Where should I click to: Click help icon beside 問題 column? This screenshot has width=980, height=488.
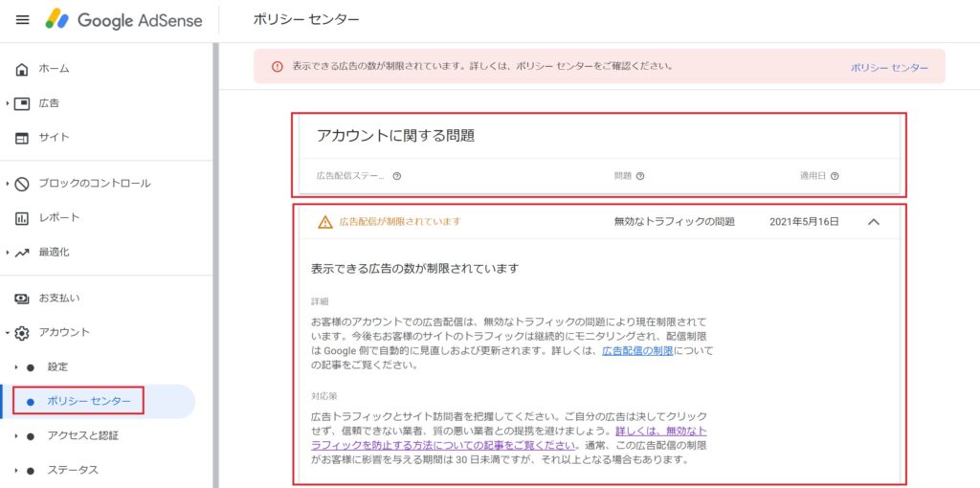point(640,176)
